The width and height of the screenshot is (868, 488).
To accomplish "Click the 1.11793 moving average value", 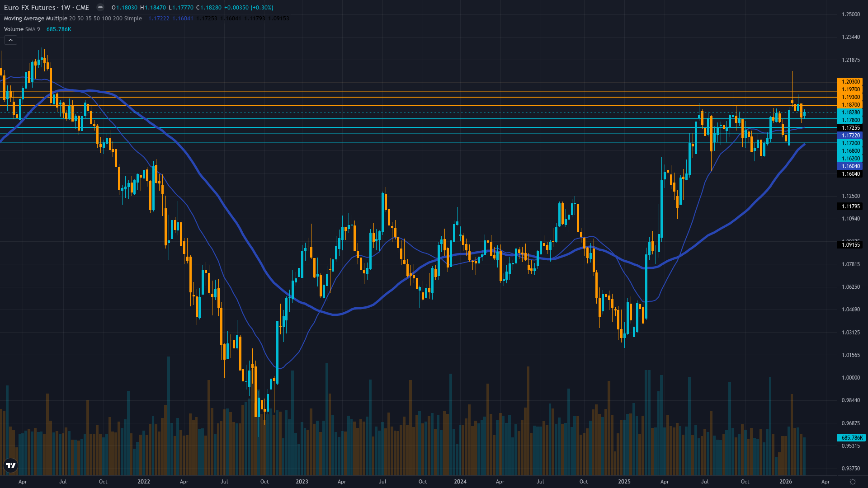I will 255,19.
